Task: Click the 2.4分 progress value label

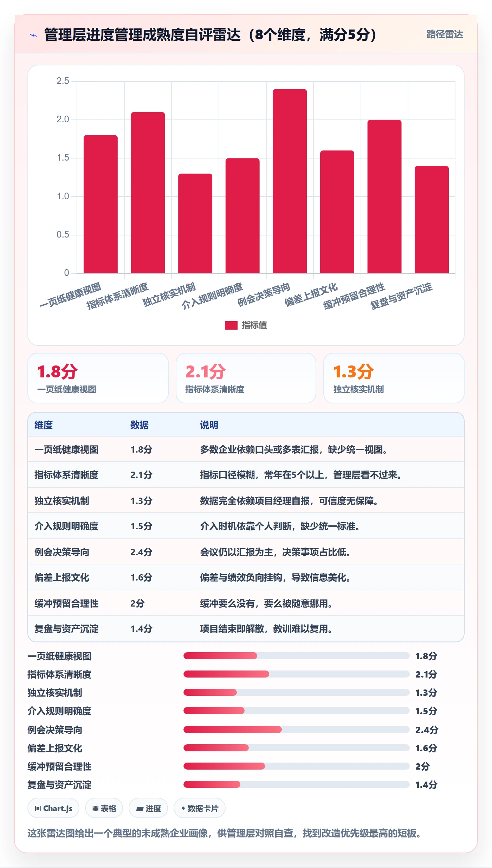Action: (427, 730)
